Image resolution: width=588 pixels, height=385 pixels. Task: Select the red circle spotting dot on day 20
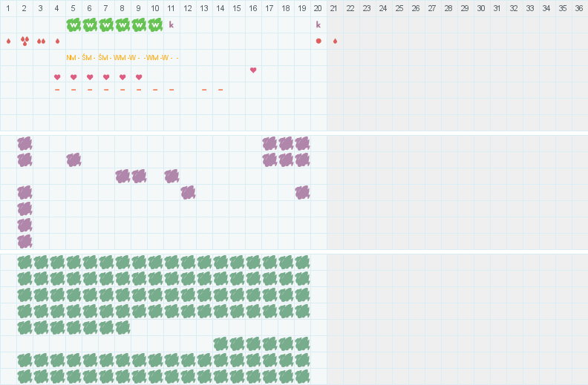318,41
